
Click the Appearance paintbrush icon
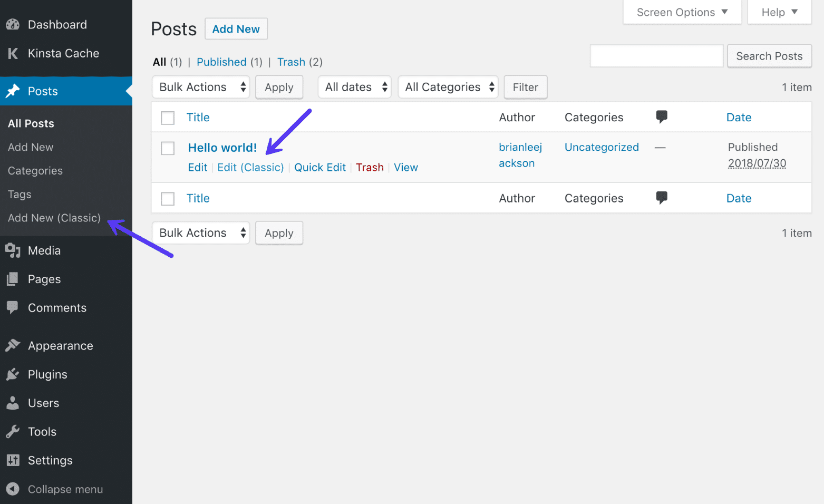[13, 346]
